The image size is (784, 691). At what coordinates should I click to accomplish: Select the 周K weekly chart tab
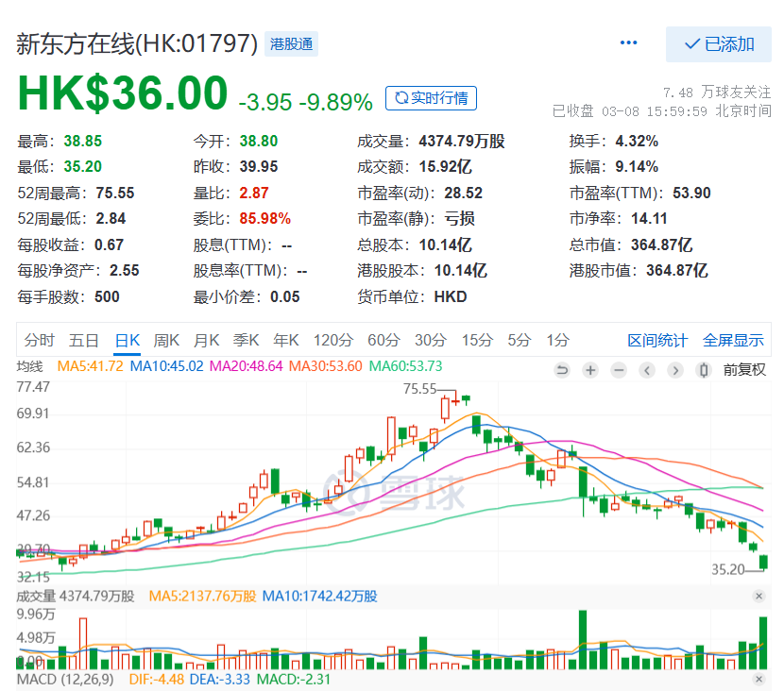tap(166, 340)
